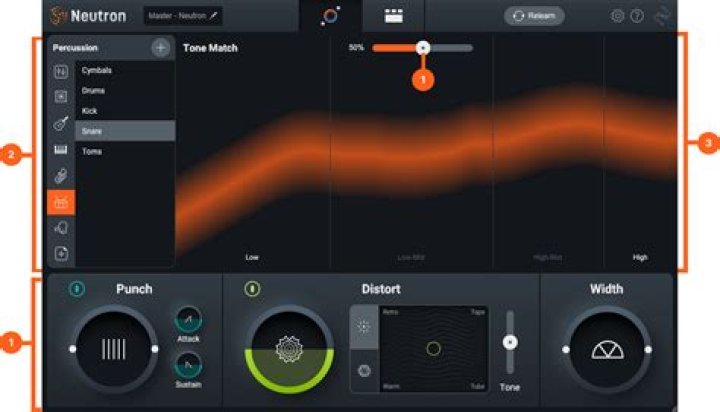This screenshot has height=412, width=720.
Task: Toggle the Punch module power button
Action: 76,289
